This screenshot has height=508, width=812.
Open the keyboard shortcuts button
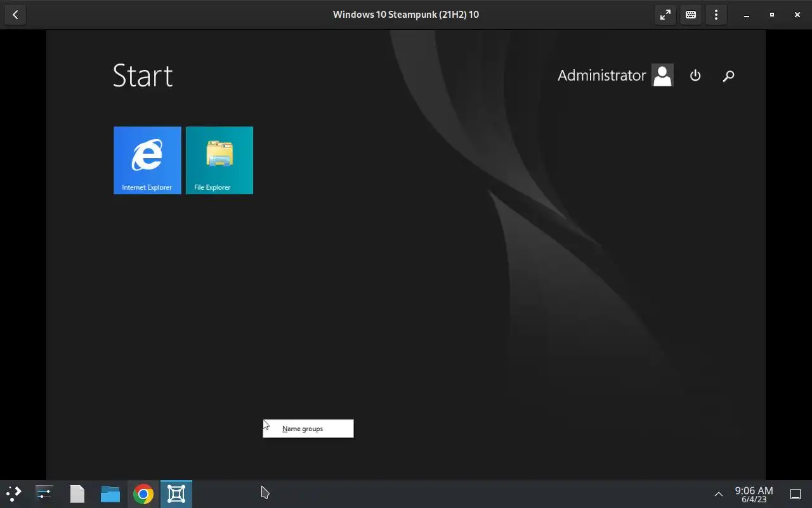click(x=691, y=15)
